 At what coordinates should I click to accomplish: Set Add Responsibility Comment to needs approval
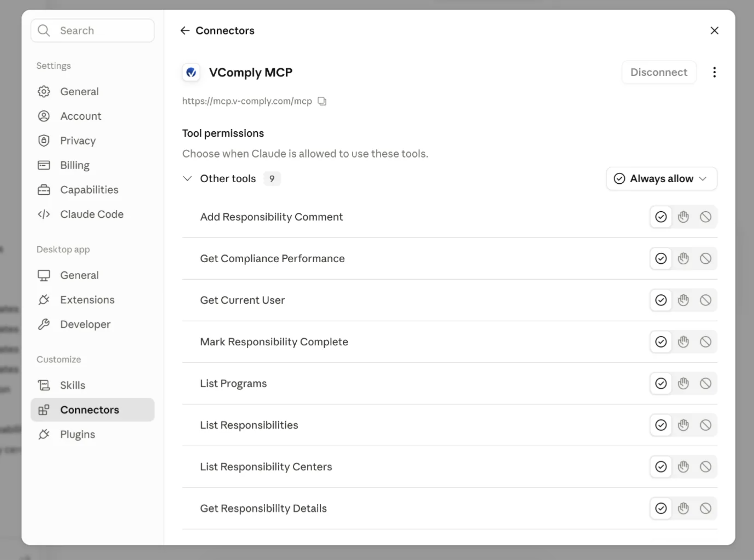click(x=683, y=217)
